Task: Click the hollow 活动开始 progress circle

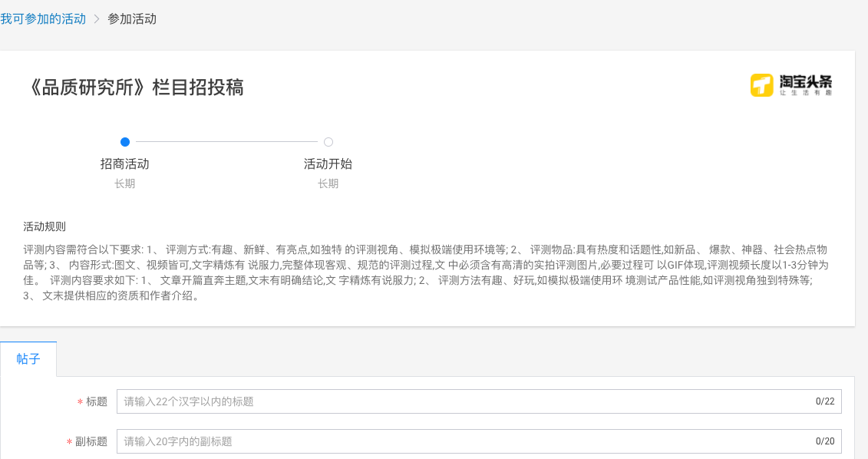Action: click(x=328, y=142)
